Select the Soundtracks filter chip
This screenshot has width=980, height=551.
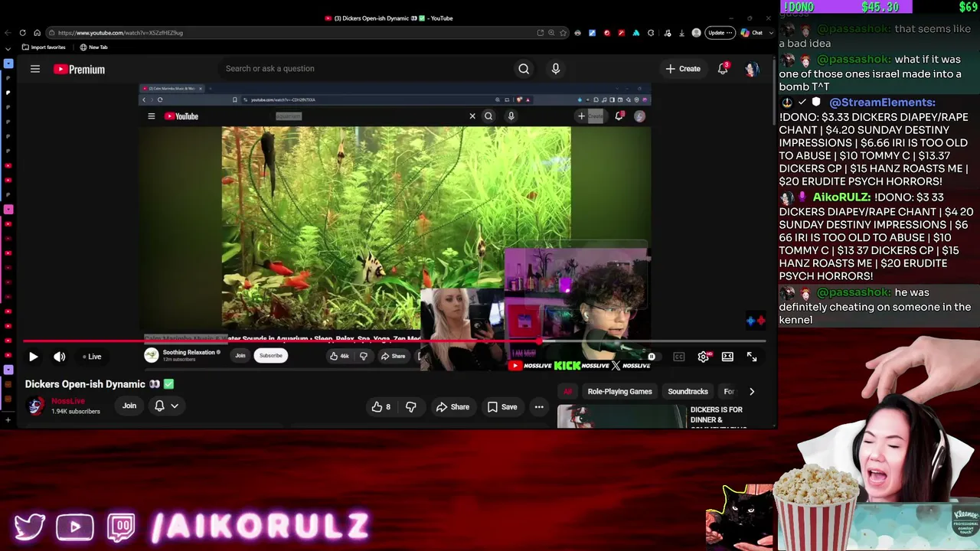coord(688,392)
